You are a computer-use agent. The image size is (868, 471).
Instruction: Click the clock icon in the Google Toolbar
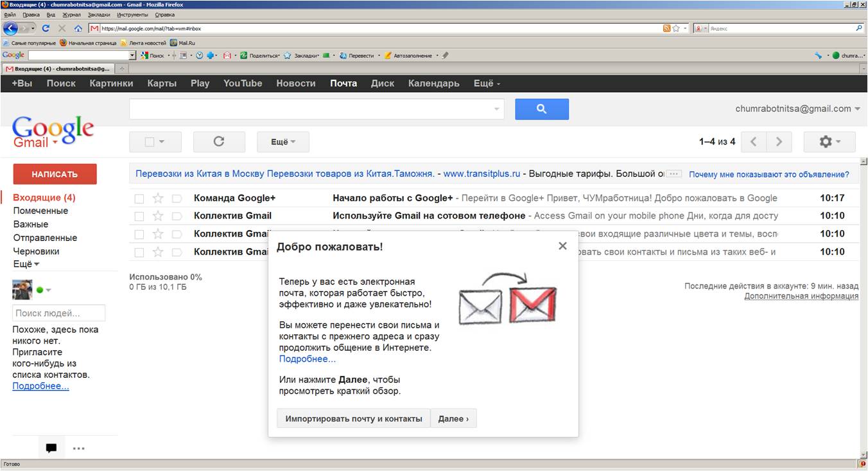[200, 55]
